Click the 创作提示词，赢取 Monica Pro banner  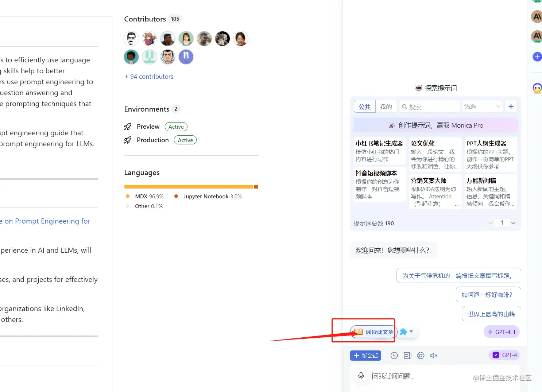436,125
